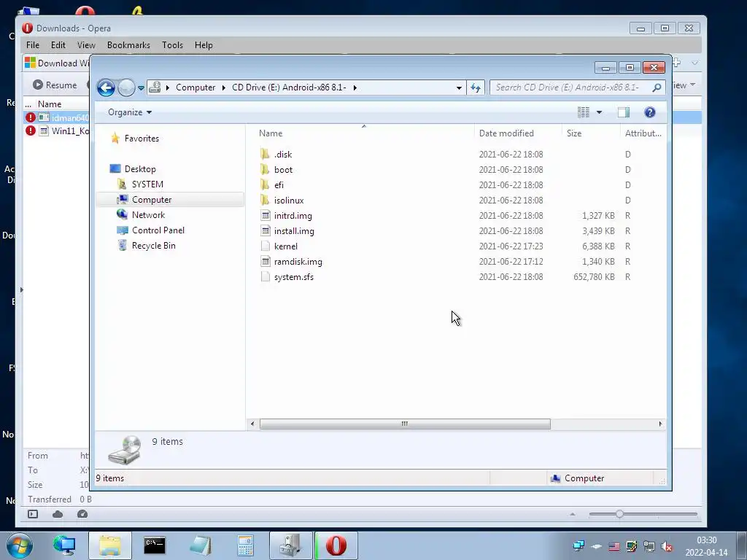Sort by Name column header
This screenshot has height=560, width=747.
tap(271, 133)
